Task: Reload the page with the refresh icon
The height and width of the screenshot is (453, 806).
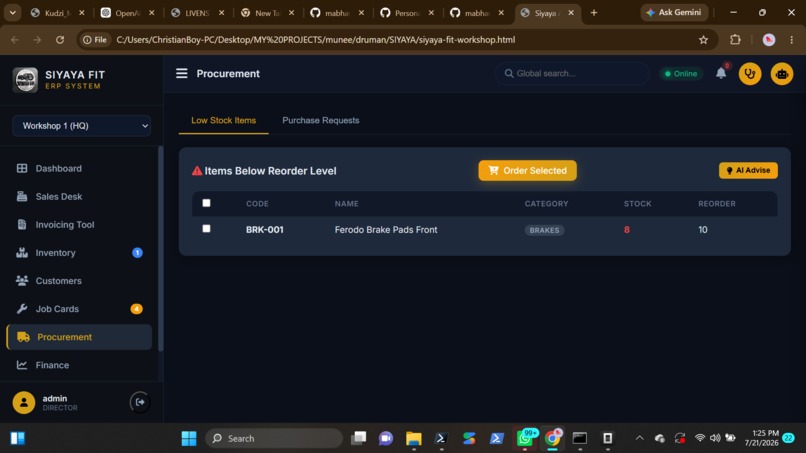Action: pos(60,40)
